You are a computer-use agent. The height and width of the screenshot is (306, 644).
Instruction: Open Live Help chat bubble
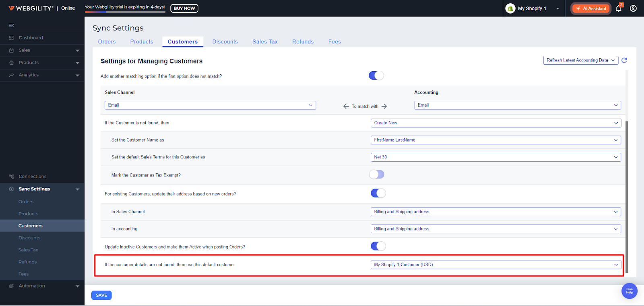point(630,291)
